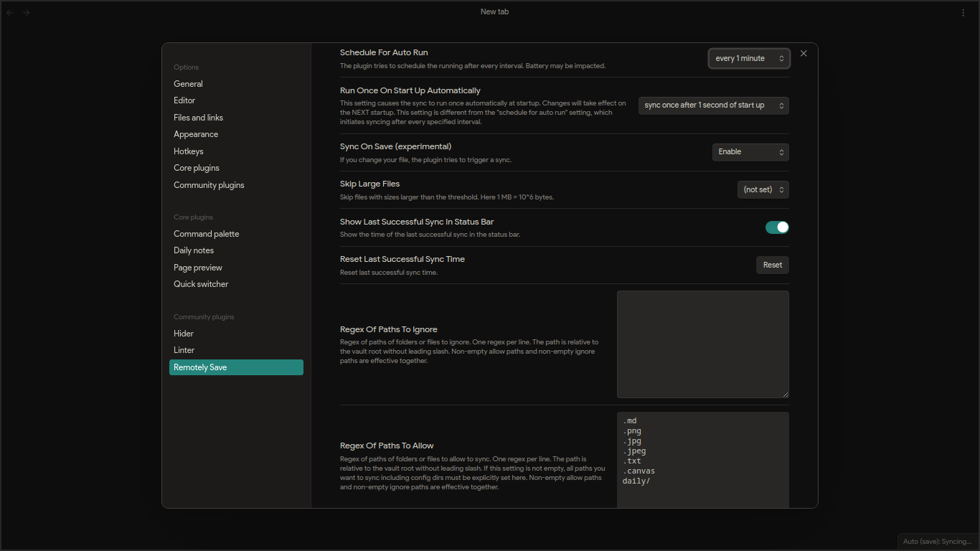Image resolution: width=980 pixels, height=551 pixels.
Task: Open the Run Once On Start Up dropdown
Action: coord(714,105)
